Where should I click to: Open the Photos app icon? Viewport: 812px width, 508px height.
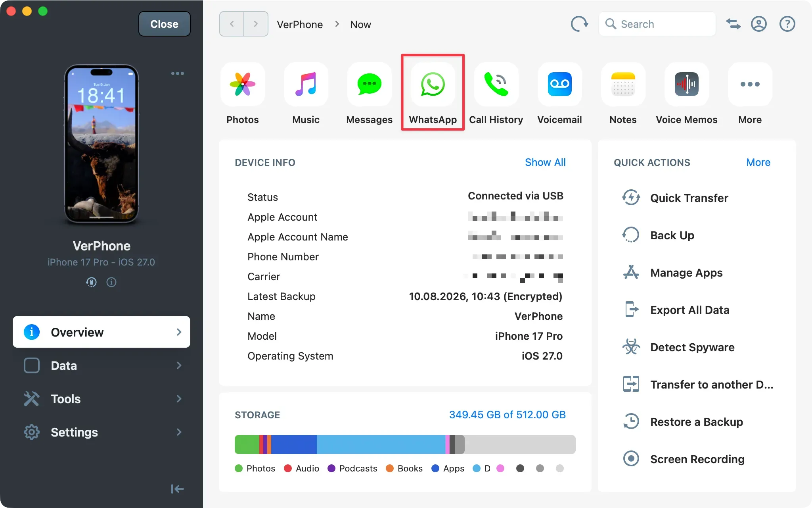point(243,84)
